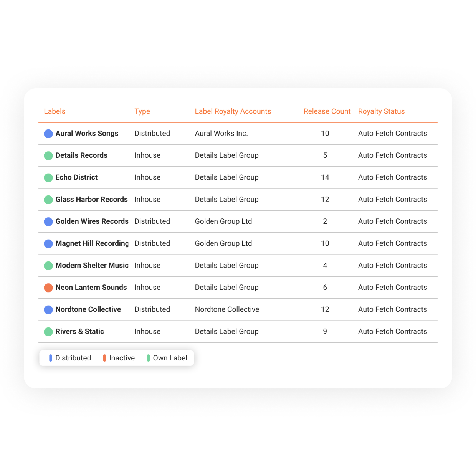Click the green dot in the Own Label legend chip
Screen dimensions: 476x476
pos(148,358)
